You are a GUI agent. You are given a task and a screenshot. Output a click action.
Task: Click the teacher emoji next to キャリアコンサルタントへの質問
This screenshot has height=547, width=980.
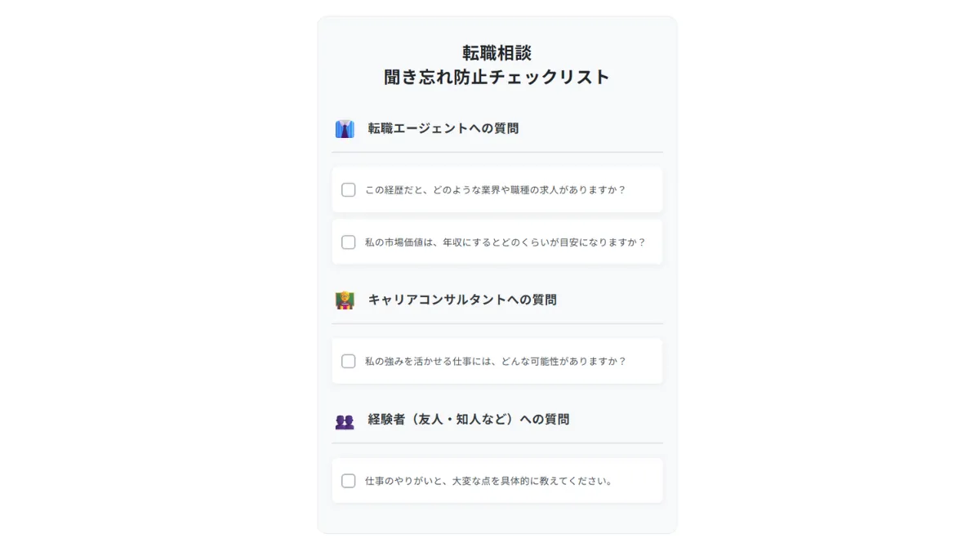[344, 300]
